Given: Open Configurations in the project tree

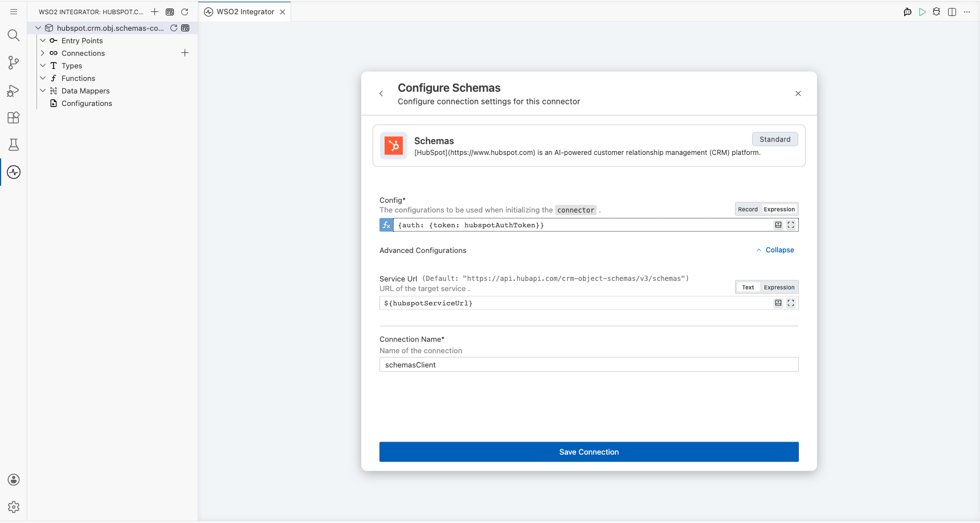Looking at the screenshot, I should coord(87,103).
